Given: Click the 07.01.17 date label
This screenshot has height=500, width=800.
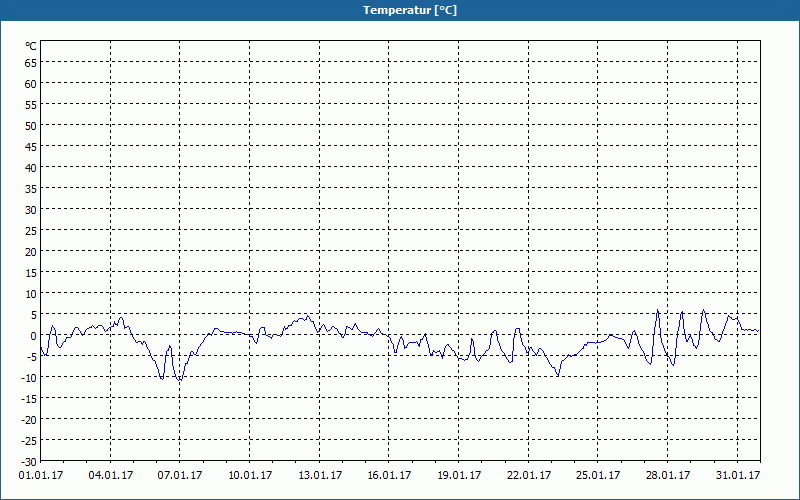Looking at the screenshot, I should (x=180, y=476).
